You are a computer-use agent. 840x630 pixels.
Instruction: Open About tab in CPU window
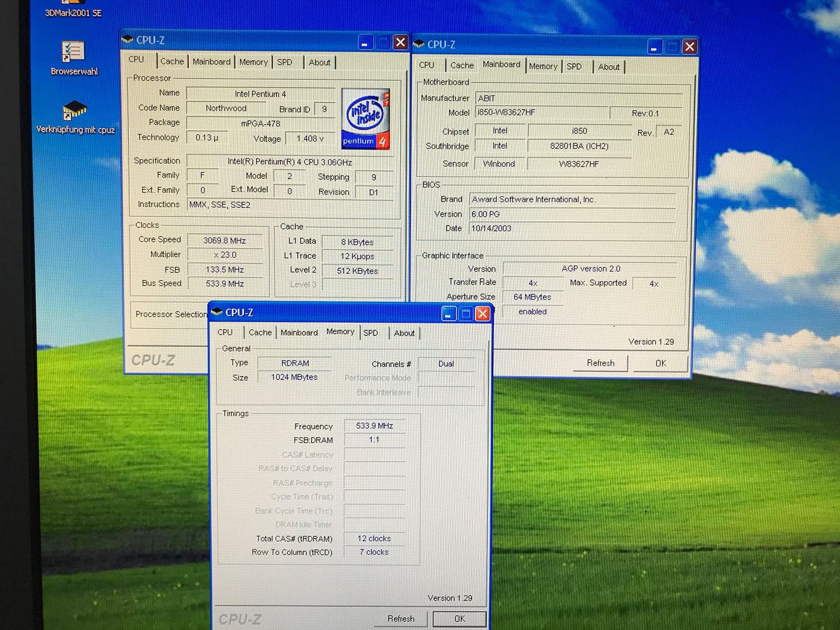point(320,63)
